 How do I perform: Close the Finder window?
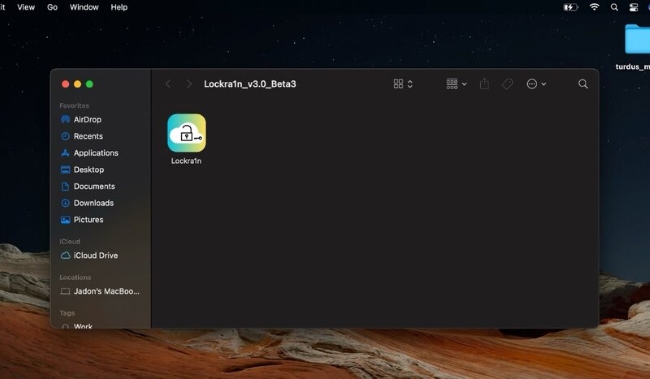(65, 84)
